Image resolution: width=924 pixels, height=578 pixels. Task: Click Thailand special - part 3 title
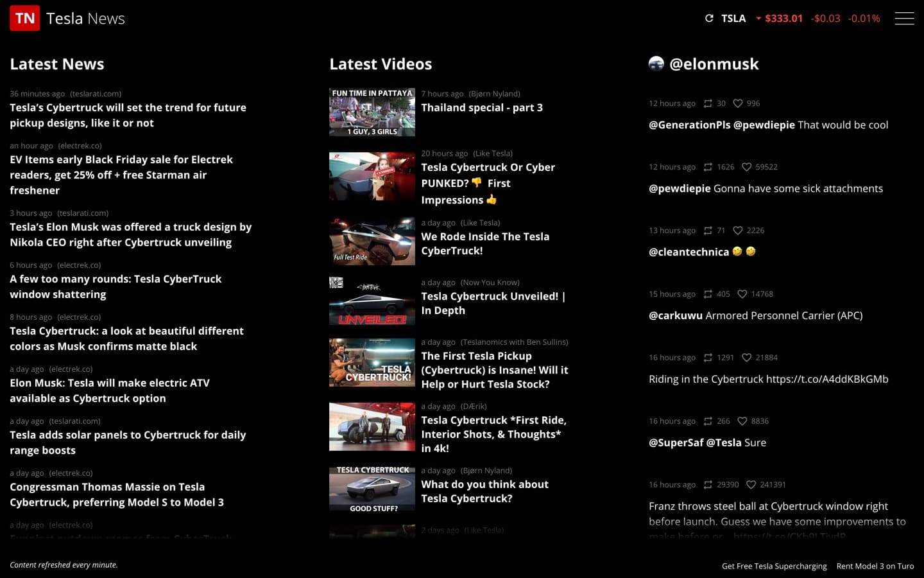tap(482, 107)
